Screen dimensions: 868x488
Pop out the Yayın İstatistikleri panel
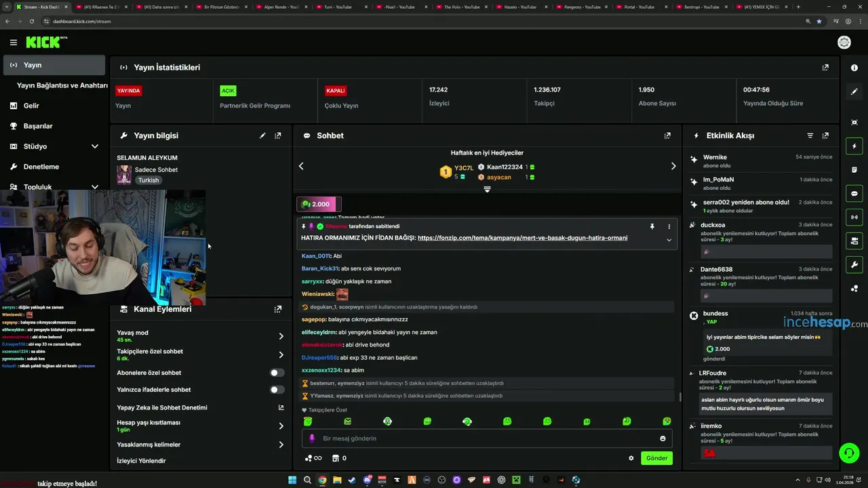click(825, 68)
